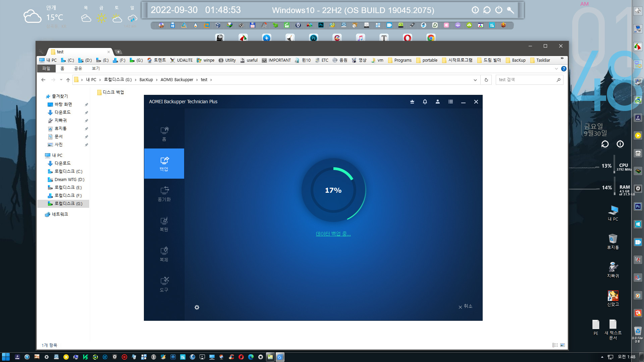The height and width of the screenshot is (362, 644).
Task: Add a new Explorer tab with plus button
Action: pos(118,52)
